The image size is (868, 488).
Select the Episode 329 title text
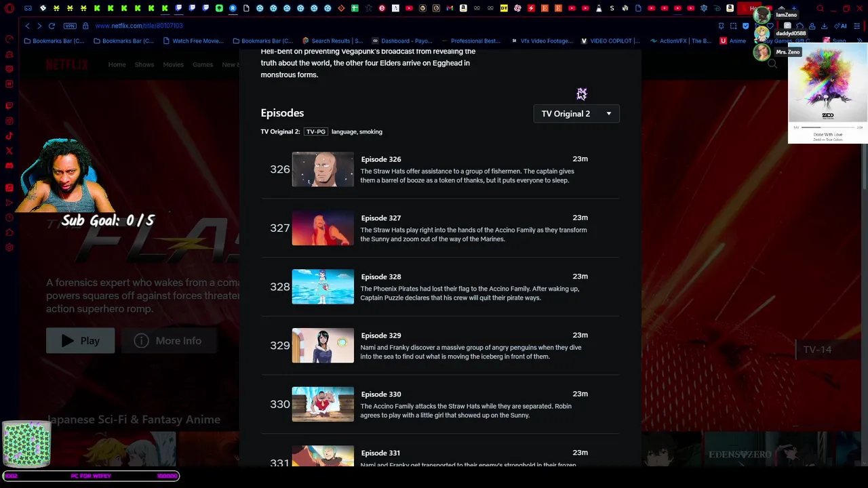(x=381, y=335)
